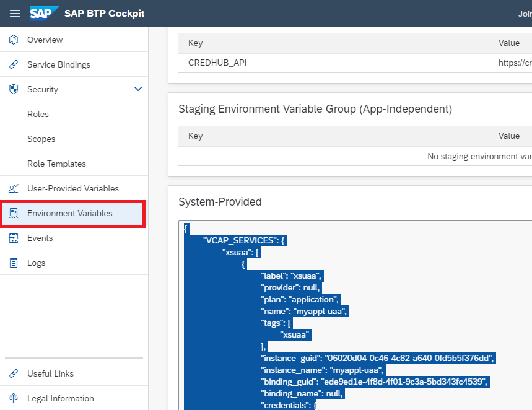Click the Events calendar icon
Screen dimensions: 532x410
point(14,238)
